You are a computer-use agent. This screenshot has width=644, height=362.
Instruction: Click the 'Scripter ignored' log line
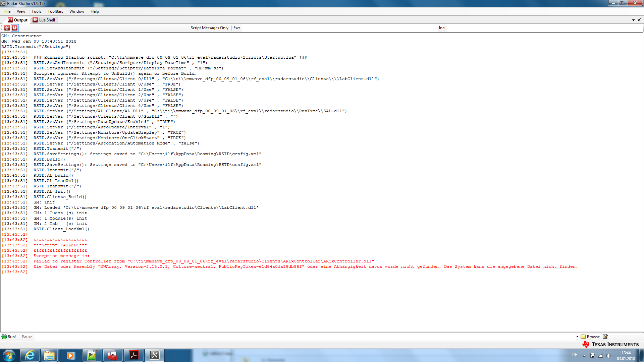115,74
